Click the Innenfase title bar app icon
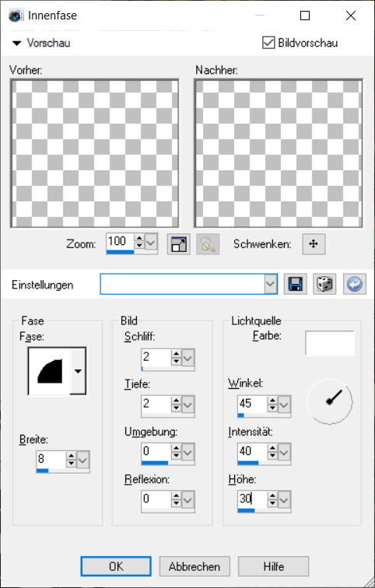This screenshot has height=588, width=375. [16, 16]
